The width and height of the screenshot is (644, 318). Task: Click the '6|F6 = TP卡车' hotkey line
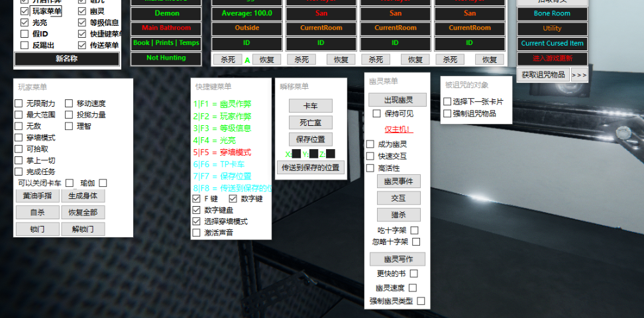[219, 164]
